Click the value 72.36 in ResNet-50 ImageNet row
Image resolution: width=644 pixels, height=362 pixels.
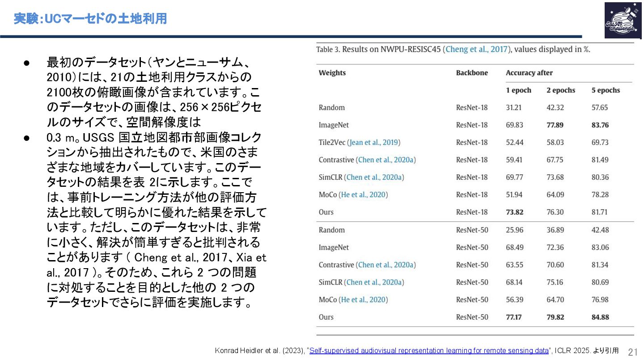pyautogui.click(x=555, y=248)
